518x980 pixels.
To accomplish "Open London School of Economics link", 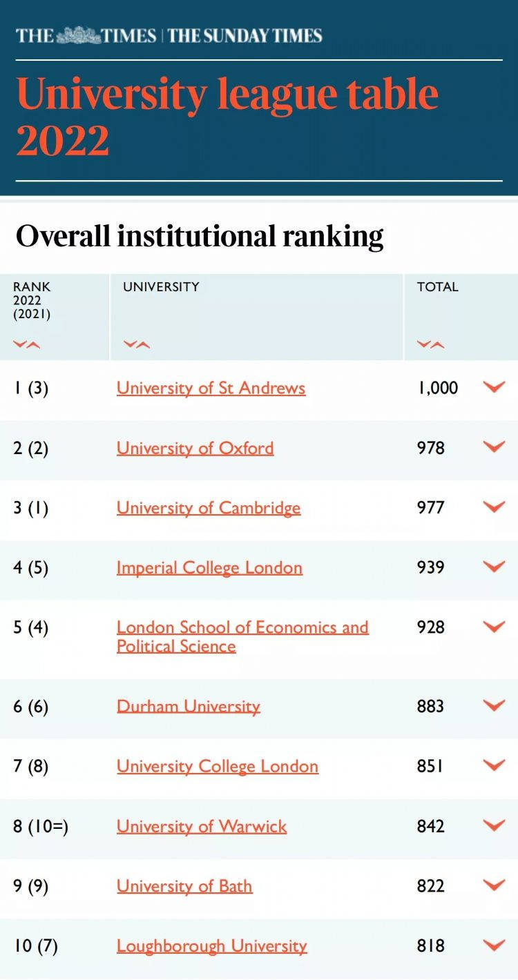I will coord(242,636).
